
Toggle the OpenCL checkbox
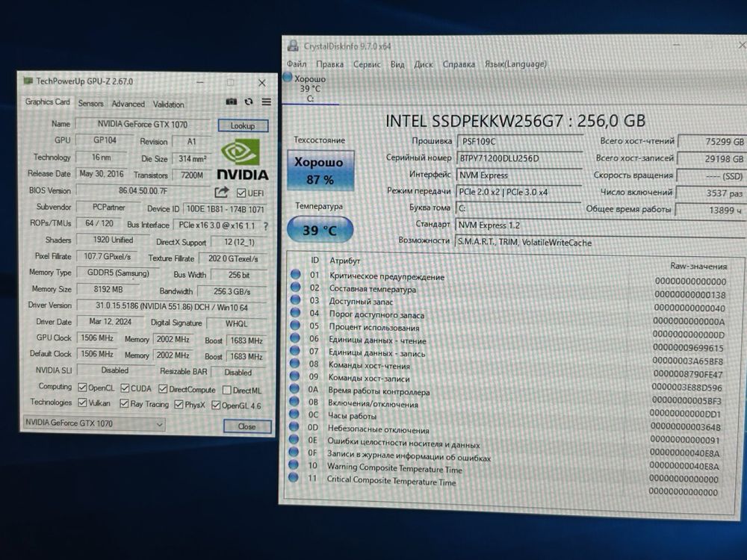click(x=82, y=387)
